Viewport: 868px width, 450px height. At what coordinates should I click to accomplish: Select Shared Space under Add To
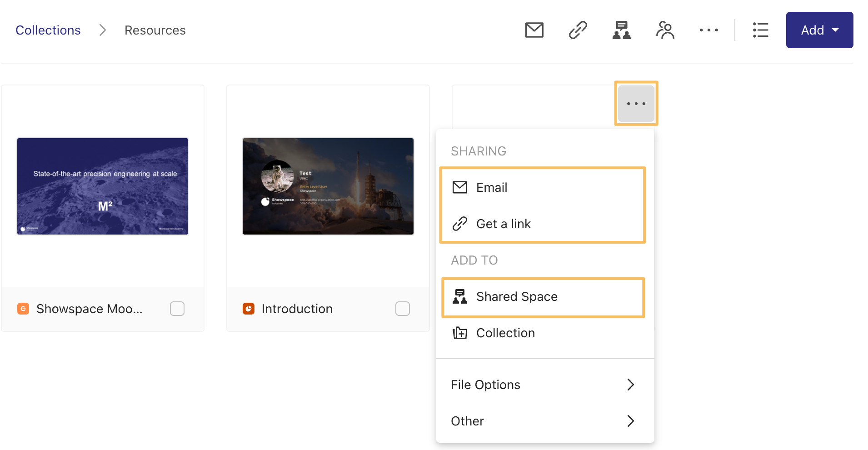click(517, 297)
